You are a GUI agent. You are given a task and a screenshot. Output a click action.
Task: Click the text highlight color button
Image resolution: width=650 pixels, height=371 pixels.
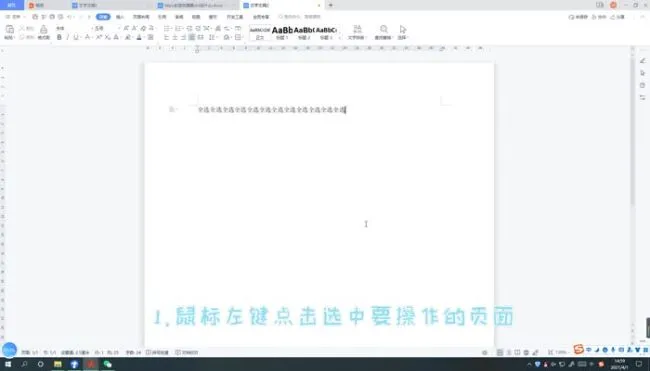click(128, 37)
